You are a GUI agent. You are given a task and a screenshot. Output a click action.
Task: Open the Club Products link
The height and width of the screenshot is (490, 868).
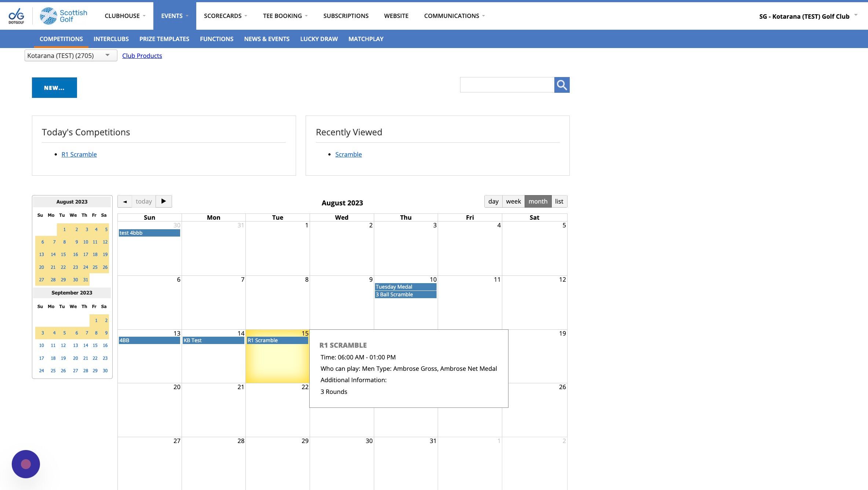pos(142,56)
